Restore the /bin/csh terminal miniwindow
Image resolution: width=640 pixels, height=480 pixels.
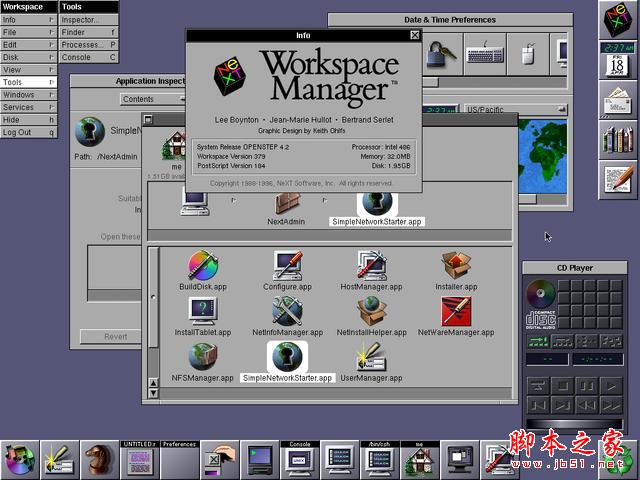click(x=380, y=460)
